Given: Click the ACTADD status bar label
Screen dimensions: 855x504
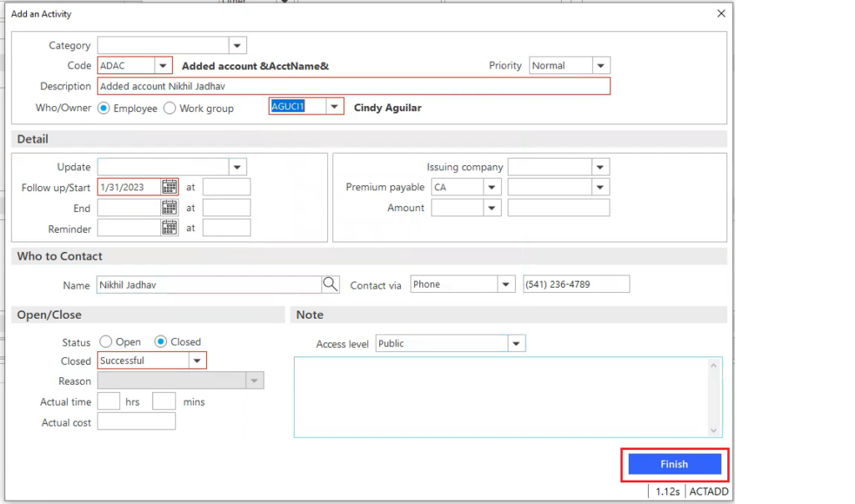Looking at the screenshot, I should point(708,491).
